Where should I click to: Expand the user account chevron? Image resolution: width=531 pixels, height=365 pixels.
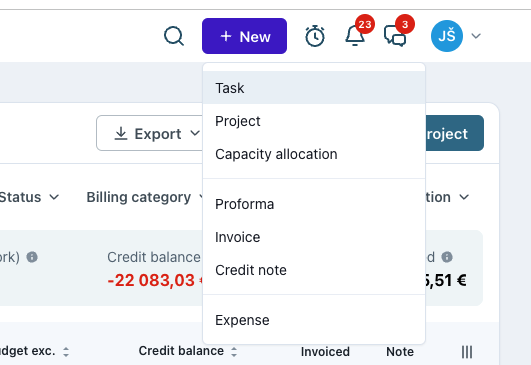click(476, 36)
